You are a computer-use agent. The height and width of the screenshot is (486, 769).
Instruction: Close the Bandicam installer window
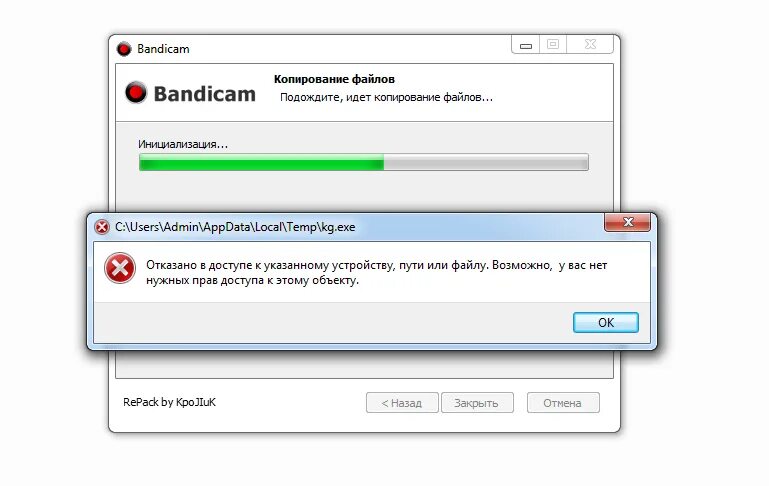590,45
